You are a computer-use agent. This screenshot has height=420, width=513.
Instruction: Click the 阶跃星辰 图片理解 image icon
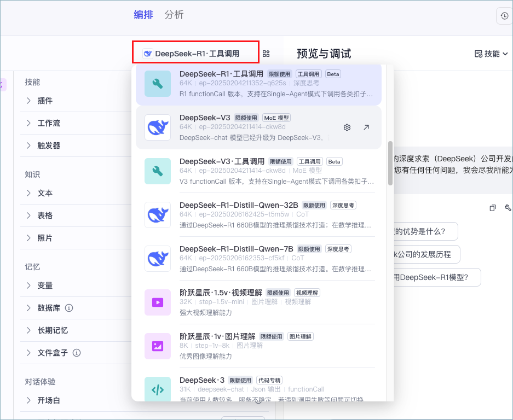[x=157, y=347]
